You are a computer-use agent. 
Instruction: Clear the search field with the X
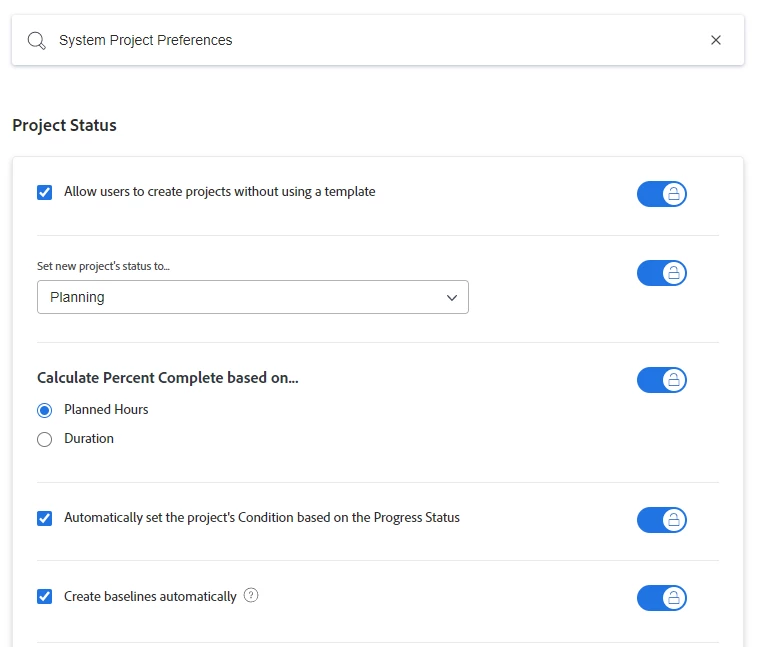[716, 41]
